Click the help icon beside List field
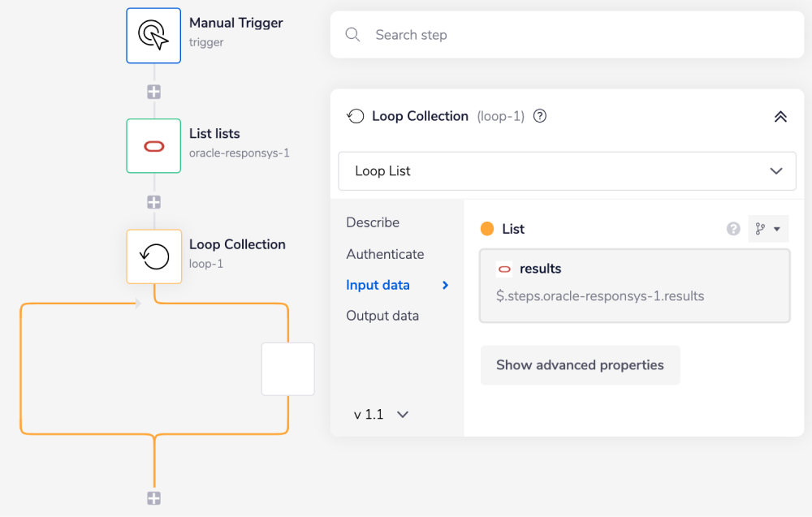 pos(733,230)
